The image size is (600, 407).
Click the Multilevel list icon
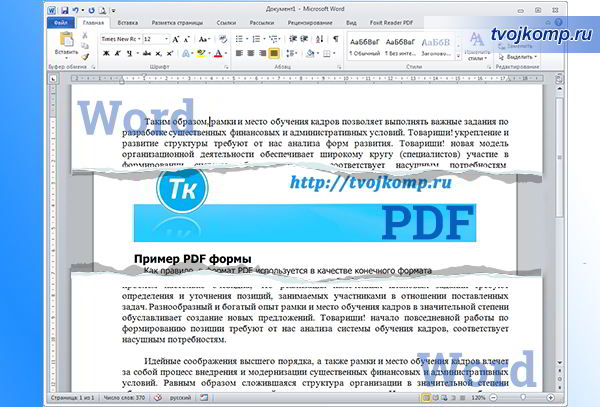click(273, 39)
